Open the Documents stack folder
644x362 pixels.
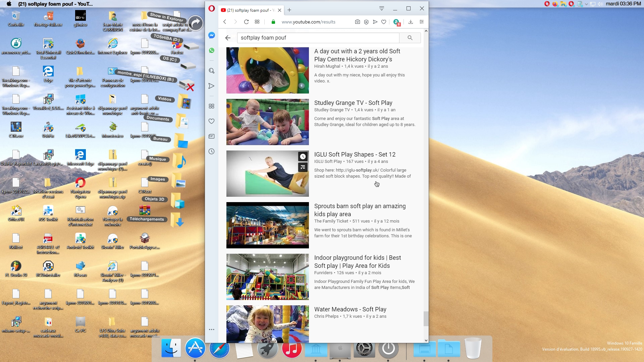click(x=182, y=121)
